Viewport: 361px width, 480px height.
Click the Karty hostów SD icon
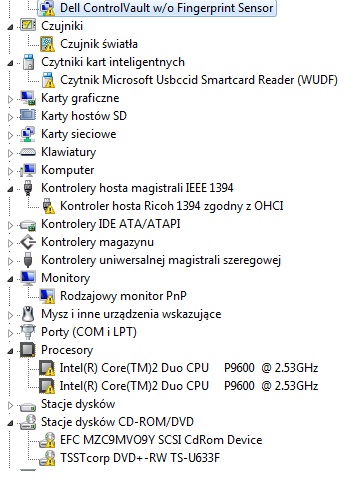click(28, 115)
